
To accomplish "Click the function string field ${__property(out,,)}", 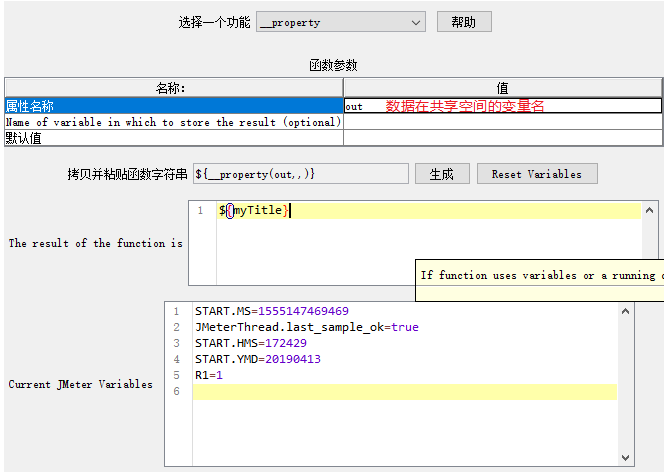I will point(300,174).
